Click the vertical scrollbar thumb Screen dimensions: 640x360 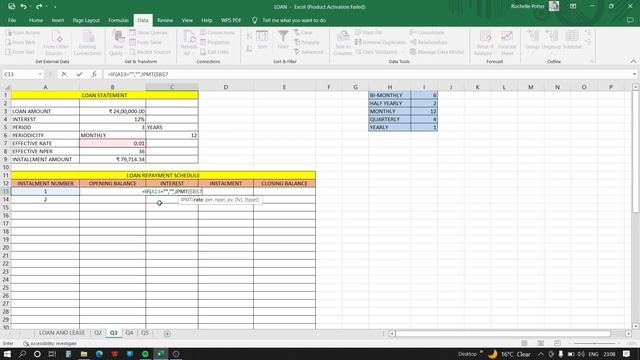pos(636,151)
